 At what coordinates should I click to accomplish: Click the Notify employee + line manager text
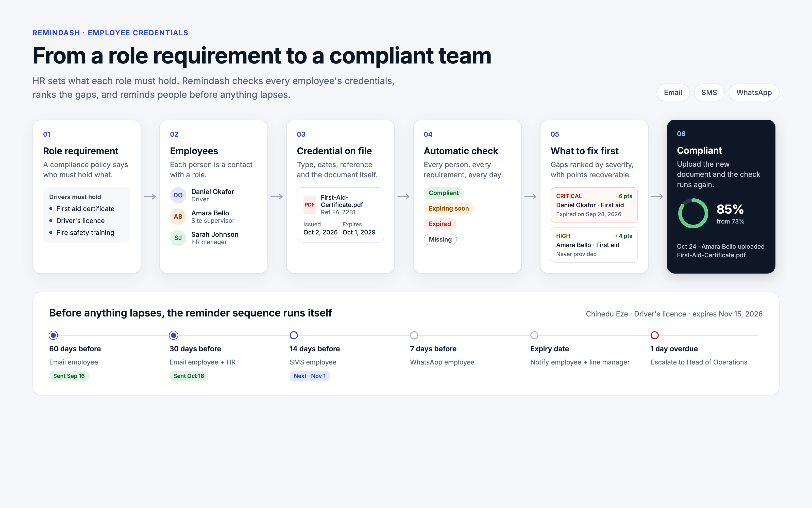[x=580, y=362]
